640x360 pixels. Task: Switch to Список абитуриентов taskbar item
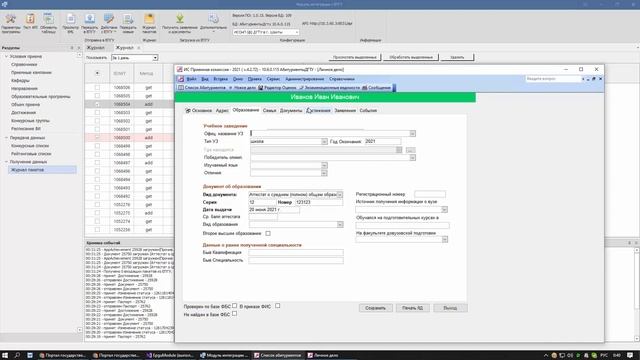coord(278,355)
